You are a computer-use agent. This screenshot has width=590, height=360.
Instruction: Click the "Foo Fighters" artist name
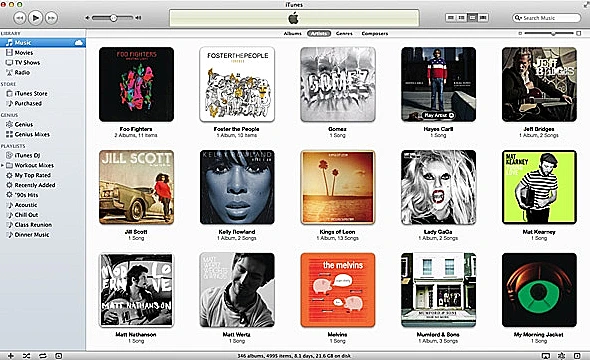pos(136,129)
